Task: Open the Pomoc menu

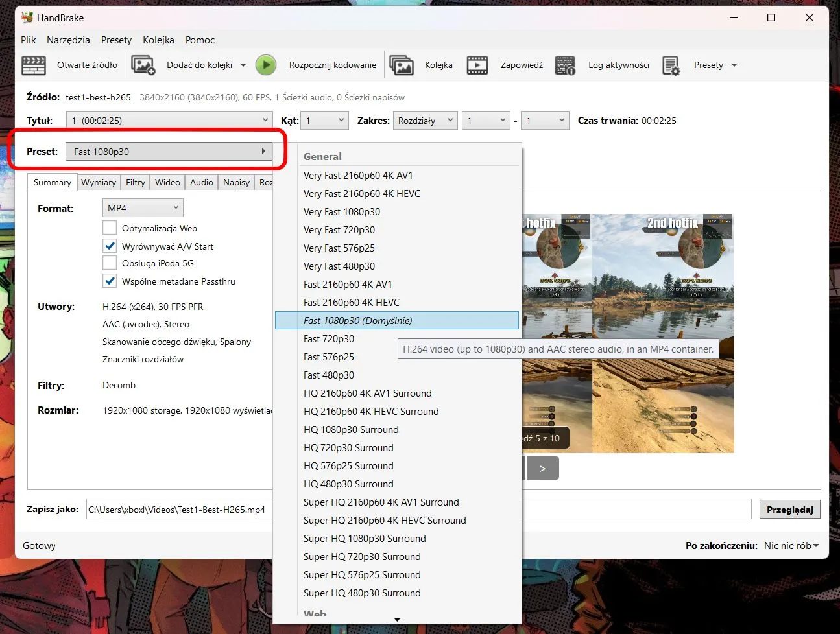Action: [x=200, y=40]
